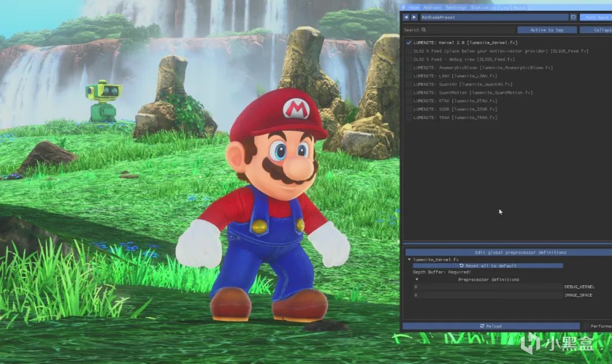Enable the LUMENITE AnamorphicBloom effect

tap(409, 67)
